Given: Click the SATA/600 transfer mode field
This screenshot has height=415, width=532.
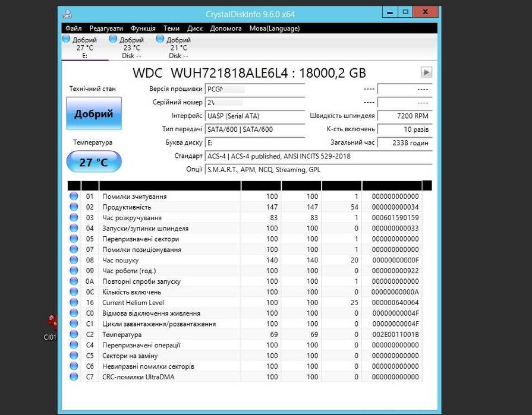Looking at the screenshot, I should (x=255, y=129).
